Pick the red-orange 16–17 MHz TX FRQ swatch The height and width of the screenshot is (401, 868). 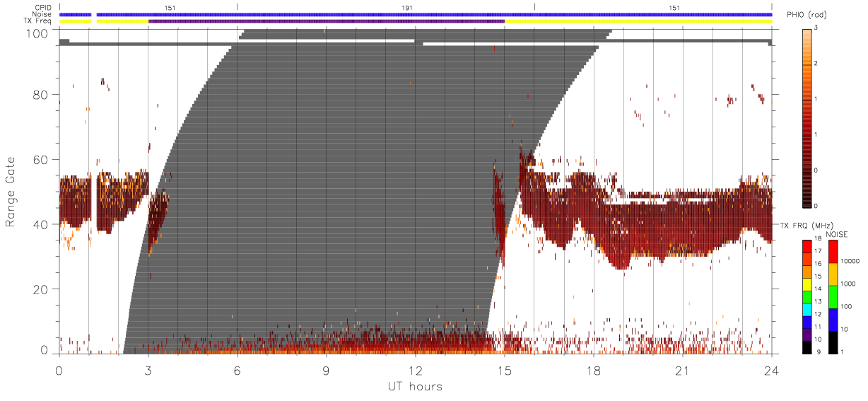click(807, 260)
